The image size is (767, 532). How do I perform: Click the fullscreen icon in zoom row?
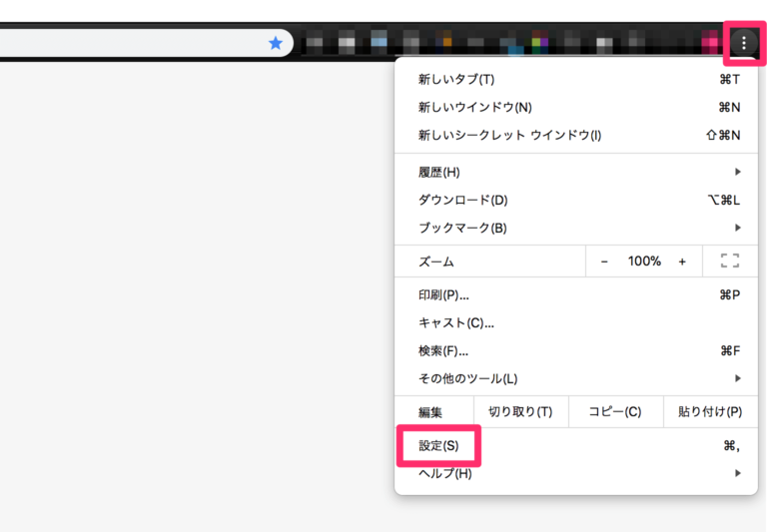pos(729,262)
